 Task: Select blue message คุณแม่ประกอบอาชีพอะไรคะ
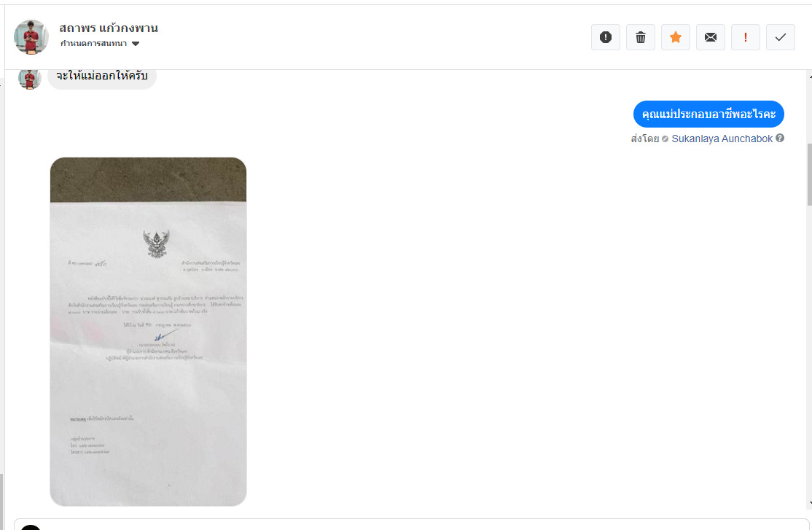708,114
